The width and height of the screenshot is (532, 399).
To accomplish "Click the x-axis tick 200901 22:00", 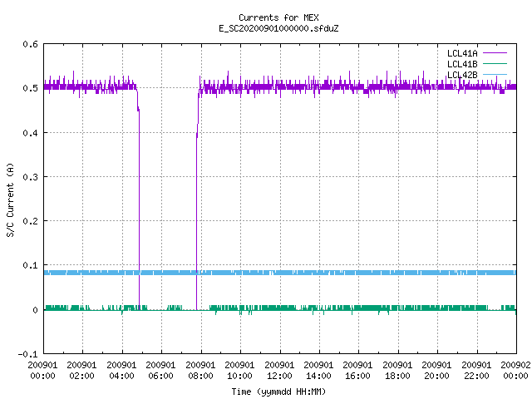I will [x=476, y=371].
